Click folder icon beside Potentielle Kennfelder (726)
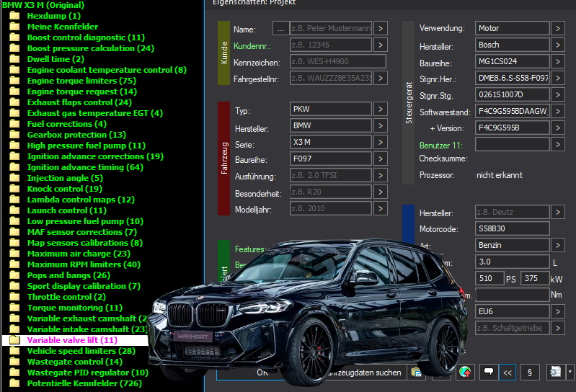 pyautogui.click(x=14, y=383)
